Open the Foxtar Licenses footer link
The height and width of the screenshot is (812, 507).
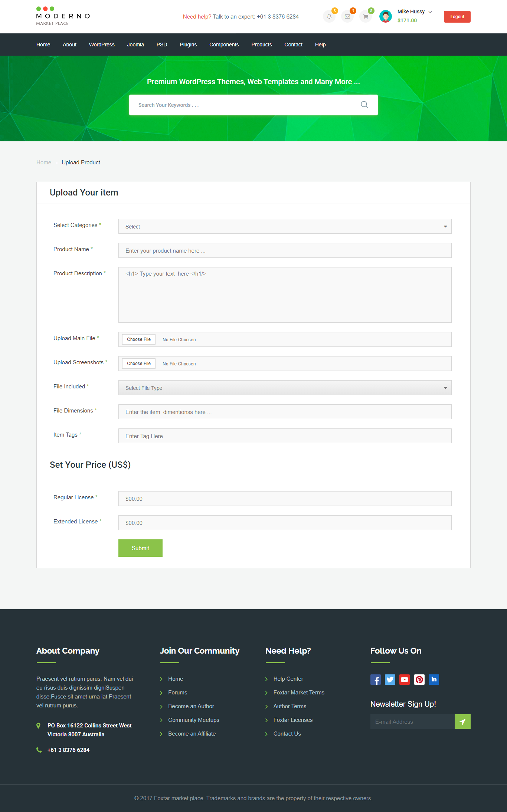click(293, 720)
